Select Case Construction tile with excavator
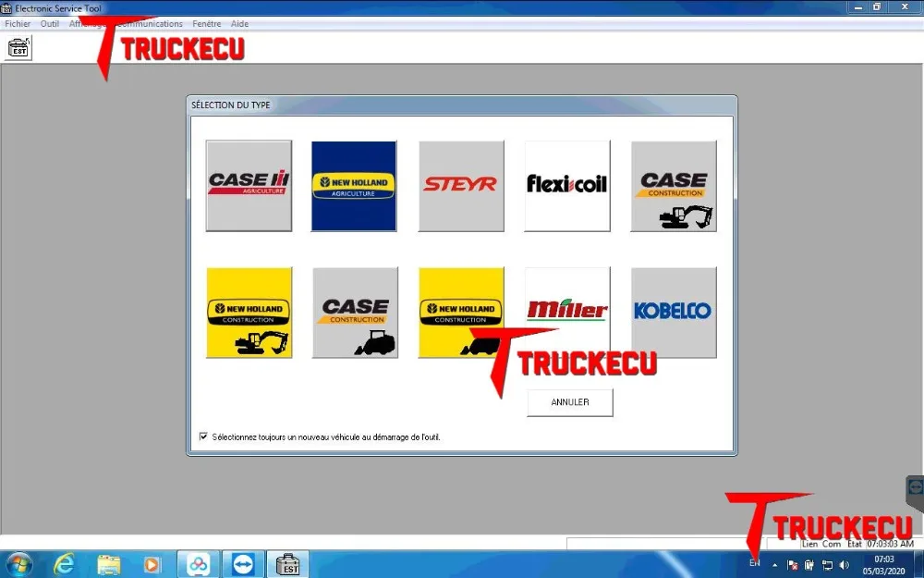Image resolution: width=924 pixels, height=578 pixels. (674, 186)
